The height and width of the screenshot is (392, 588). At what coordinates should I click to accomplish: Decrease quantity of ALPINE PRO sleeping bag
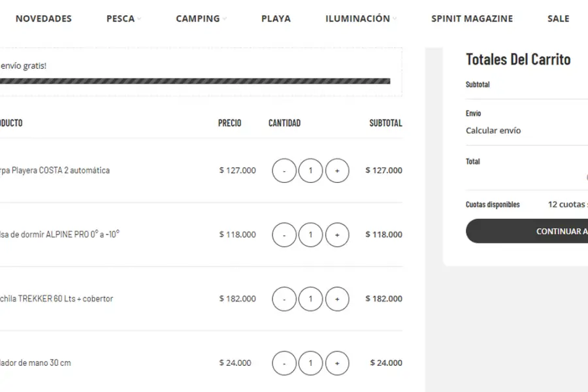[x=284, y=235]
